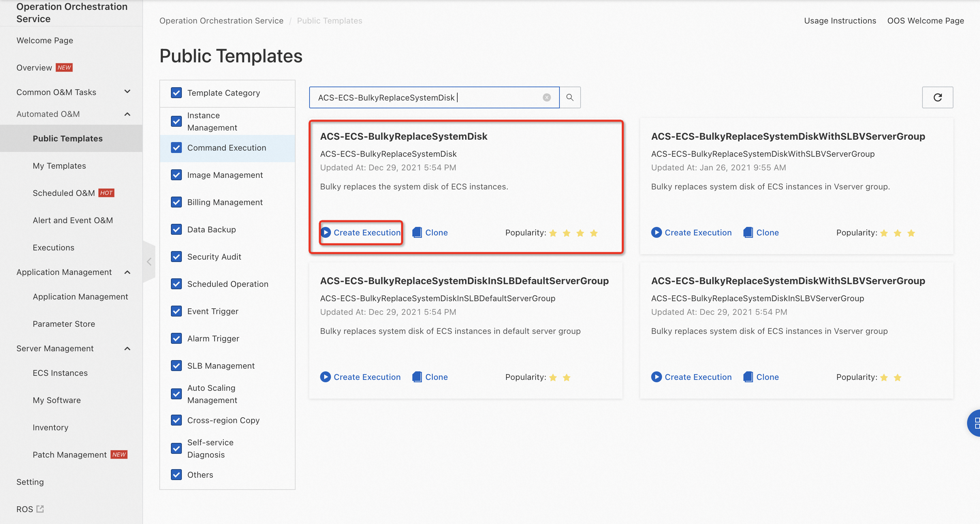This screenshot has height=524, width=980.
Task: Open Usage Instructions
Action: click(840, 20)
